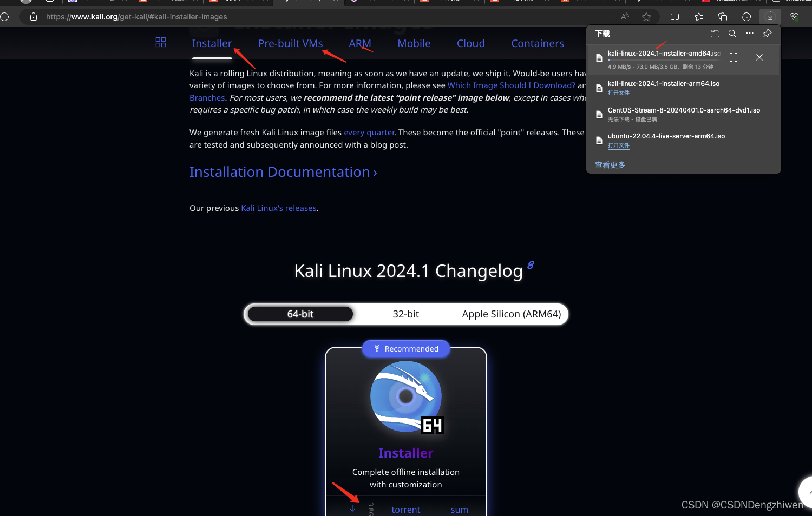Open the Containers section

[x=537, y=43]
